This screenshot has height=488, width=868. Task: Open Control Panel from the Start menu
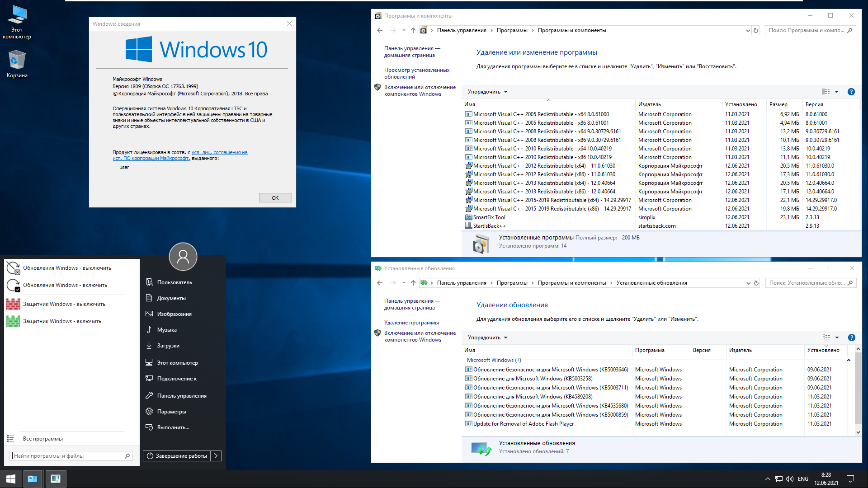click(x=181, y=396)
